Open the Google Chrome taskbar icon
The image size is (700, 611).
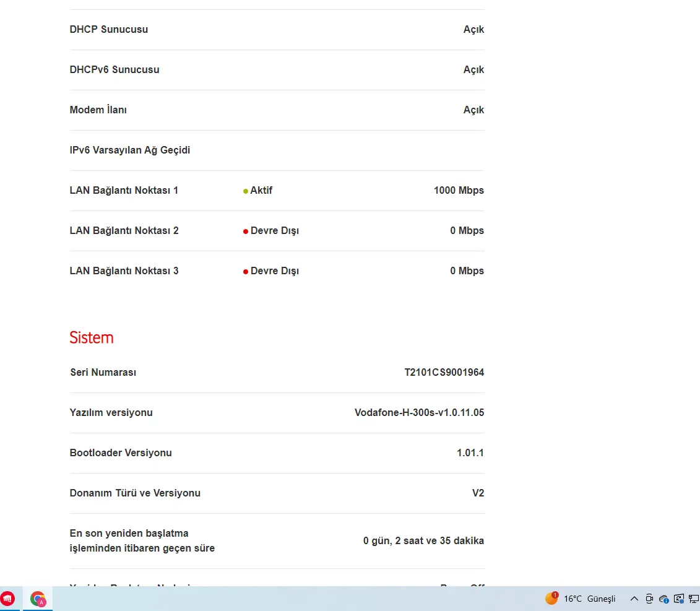tap(38, 599)
